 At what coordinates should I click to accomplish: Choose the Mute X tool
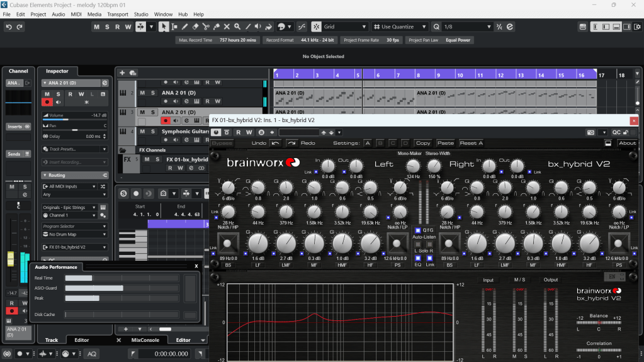(227, 27)
